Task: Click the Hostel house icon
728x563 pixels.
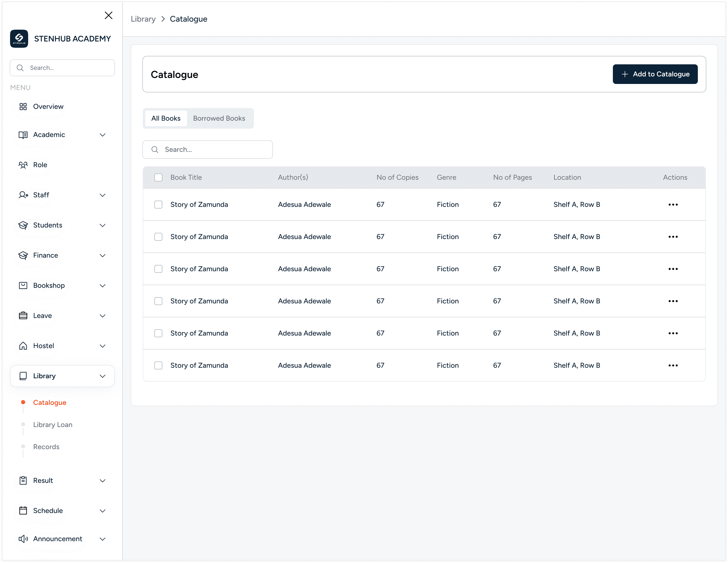Action: point(23,346)
